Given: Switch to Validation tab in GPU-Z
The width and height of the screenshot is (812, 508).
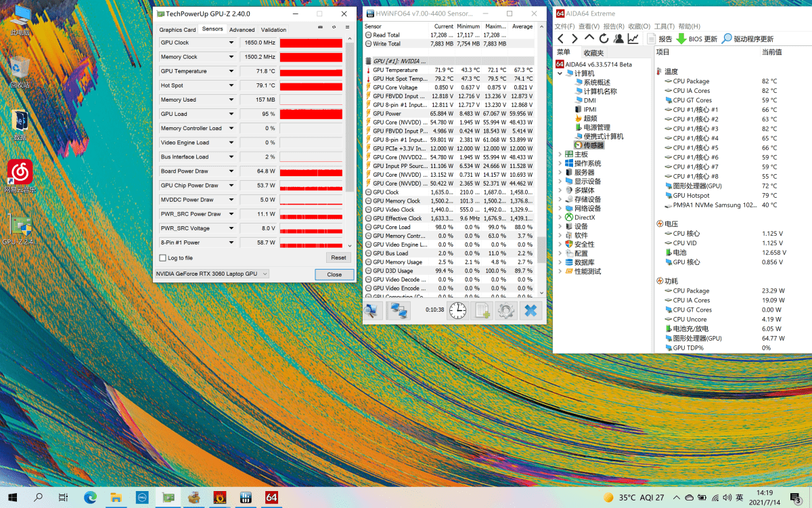Looking at the screenshot, I should tap(273, 30).
